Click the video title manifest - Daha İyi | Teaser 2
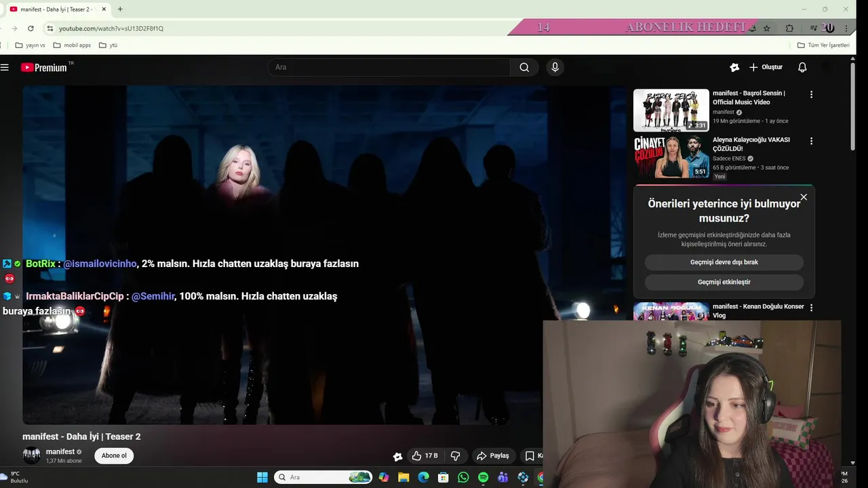 (x=81, y=436)
